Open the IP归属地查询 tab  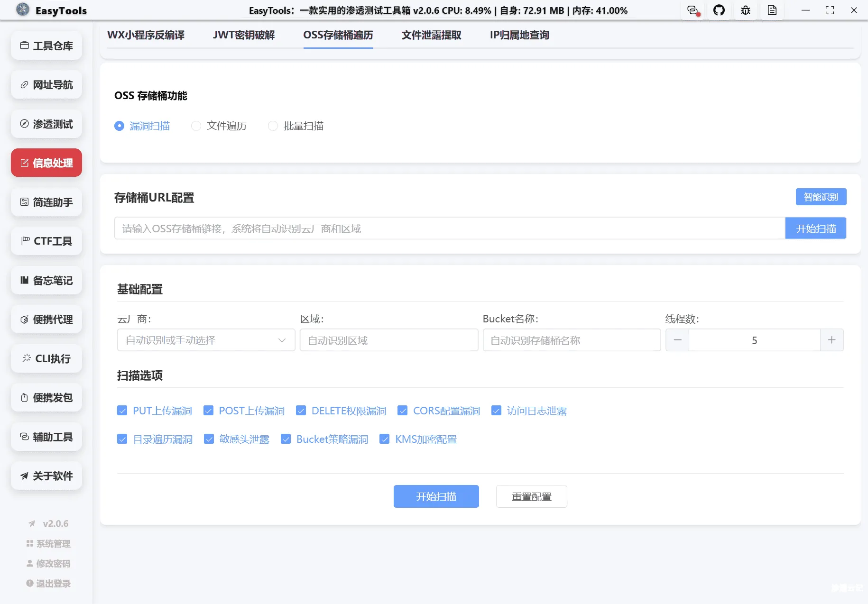(519, 35)
